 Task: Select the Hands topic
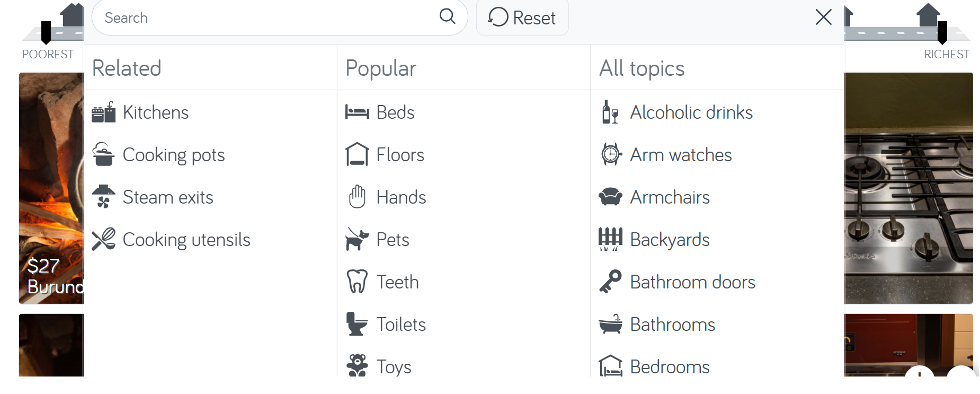click(x=401, y=197)
